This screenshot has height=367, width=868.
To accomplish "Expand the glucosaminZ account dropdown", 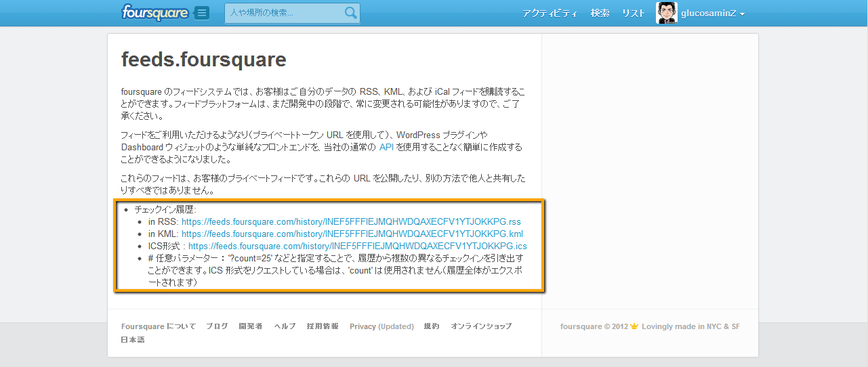I will 713,14.
